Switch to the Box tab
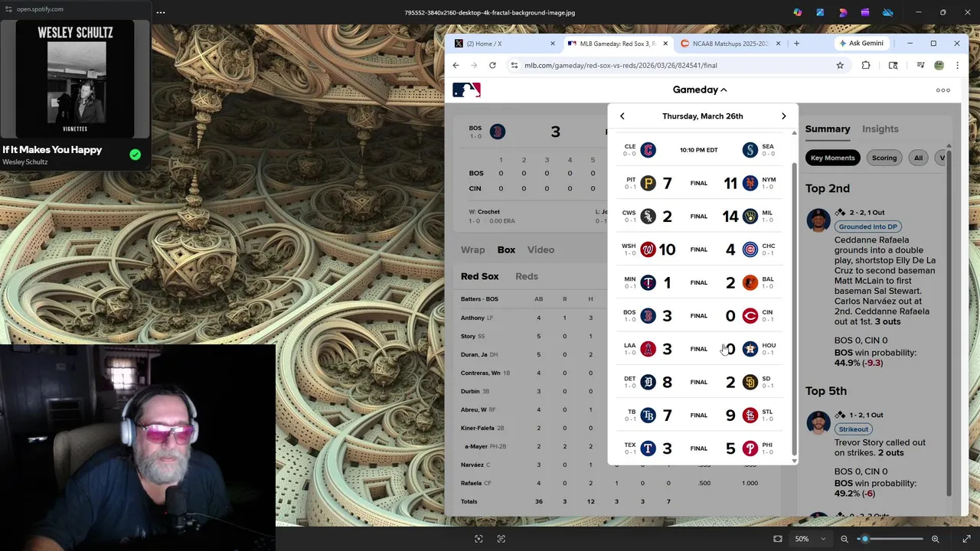This screenshot has width=980, height=551. pyautogui.click(x=506, y=250)
